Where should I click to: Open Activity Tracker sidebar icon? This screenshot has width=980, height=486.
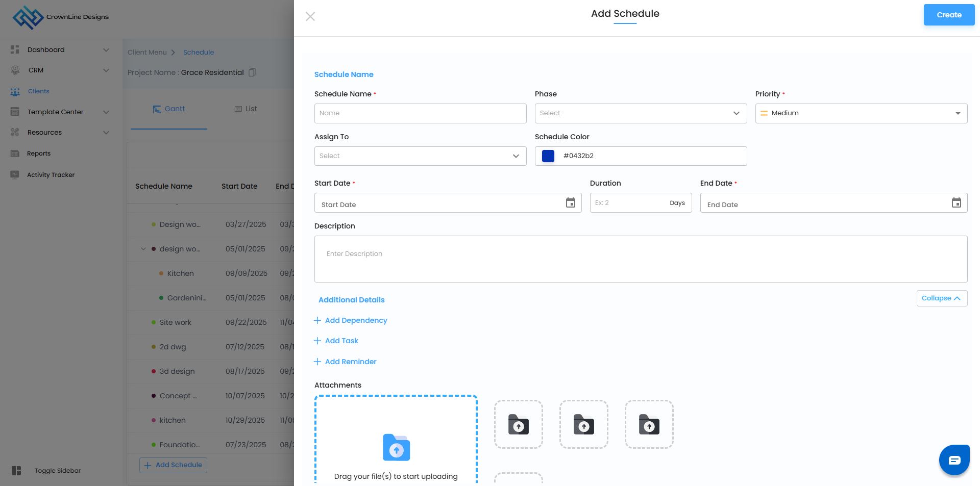coord(15,174)
